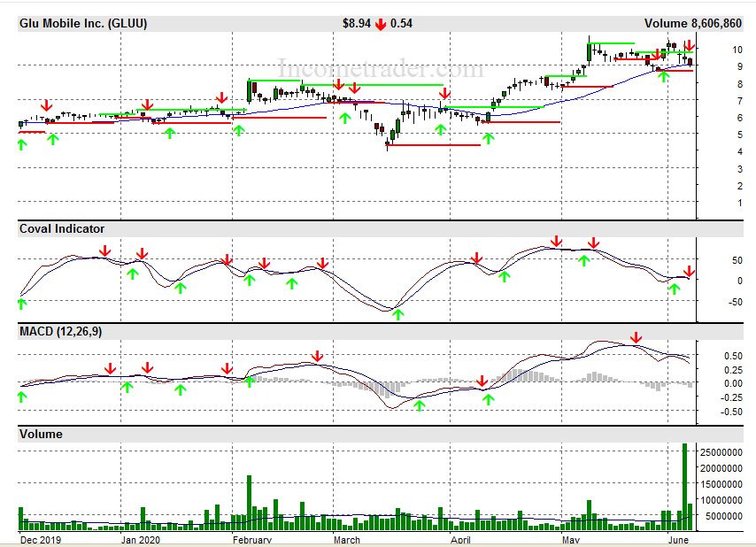Click the 10 label on the price axis
The height and width of the screenshot is (547, 756).
point(737,50)
